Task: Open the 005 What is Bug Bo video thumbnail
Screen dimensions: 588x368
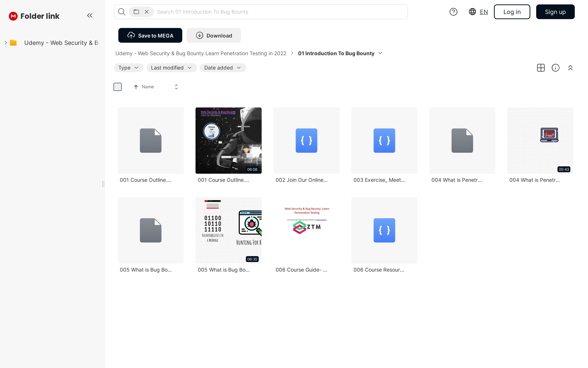Action: 228,230
